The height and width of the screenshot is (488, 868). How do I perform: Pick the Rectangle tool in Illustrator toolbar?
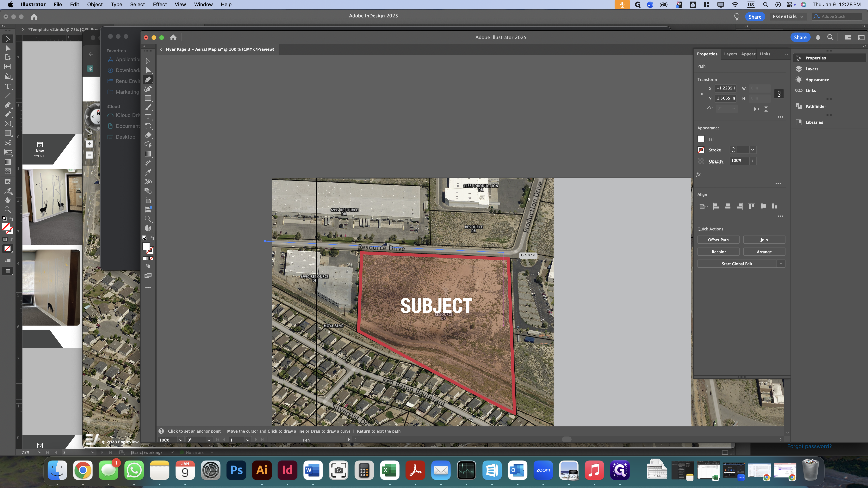tap(148, 98)
